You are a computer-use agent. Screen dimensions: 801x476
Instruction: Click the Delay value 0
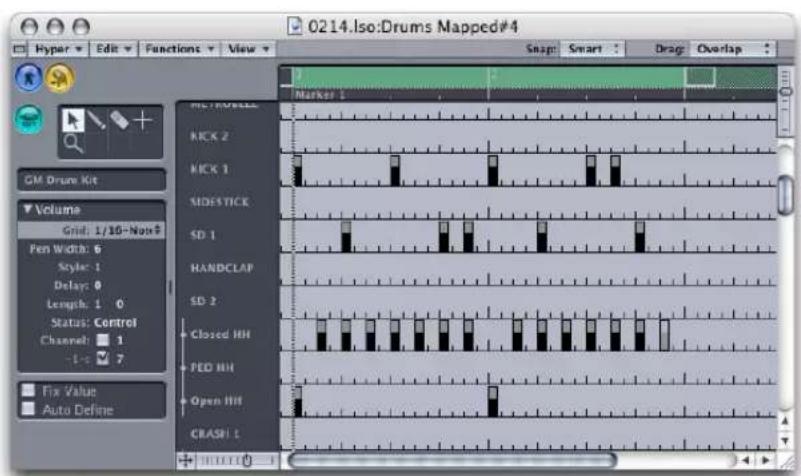coord(98,285)
